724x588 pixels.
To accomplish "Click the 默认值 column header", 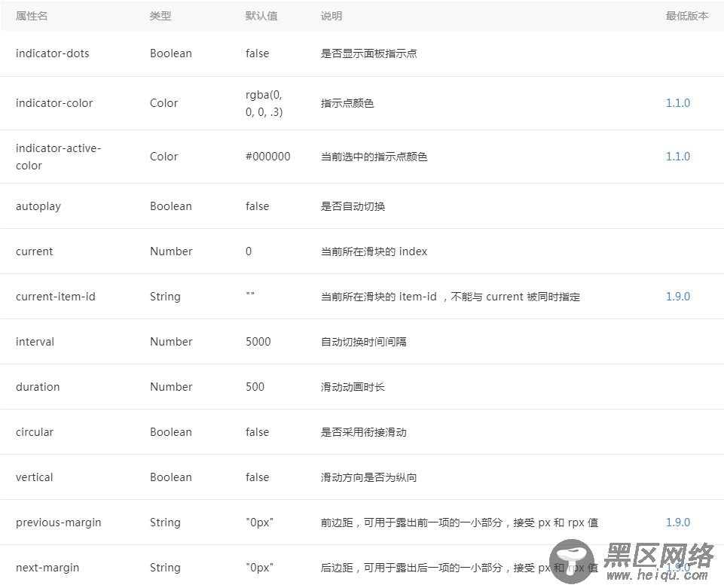I will 261,16.
